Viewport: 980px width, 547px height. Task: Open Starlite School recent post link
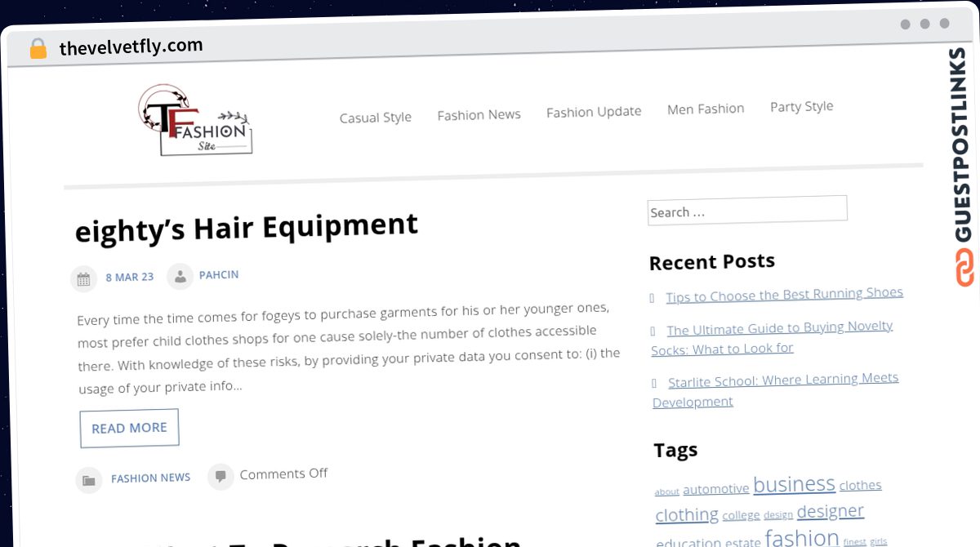click(775, 389)
